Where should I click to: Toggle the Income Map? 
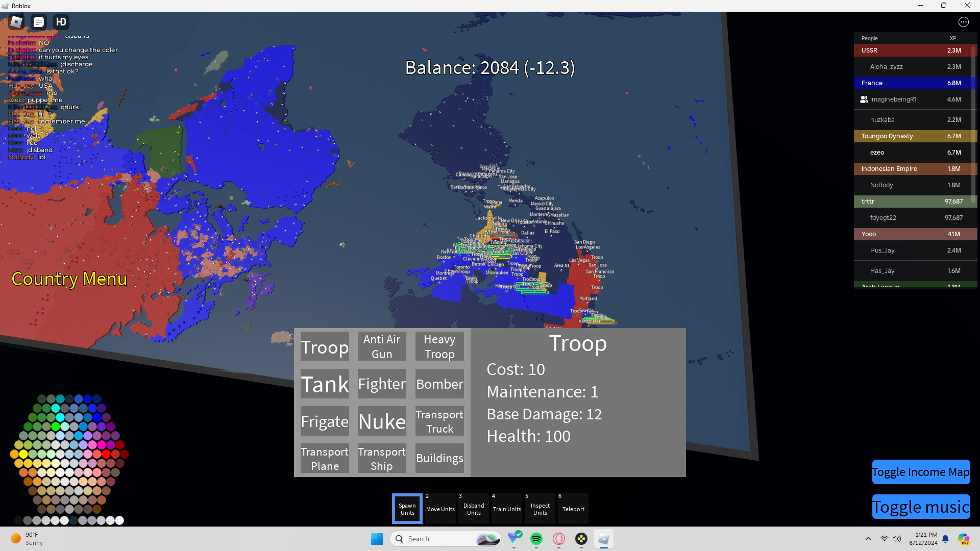point(921,472)
